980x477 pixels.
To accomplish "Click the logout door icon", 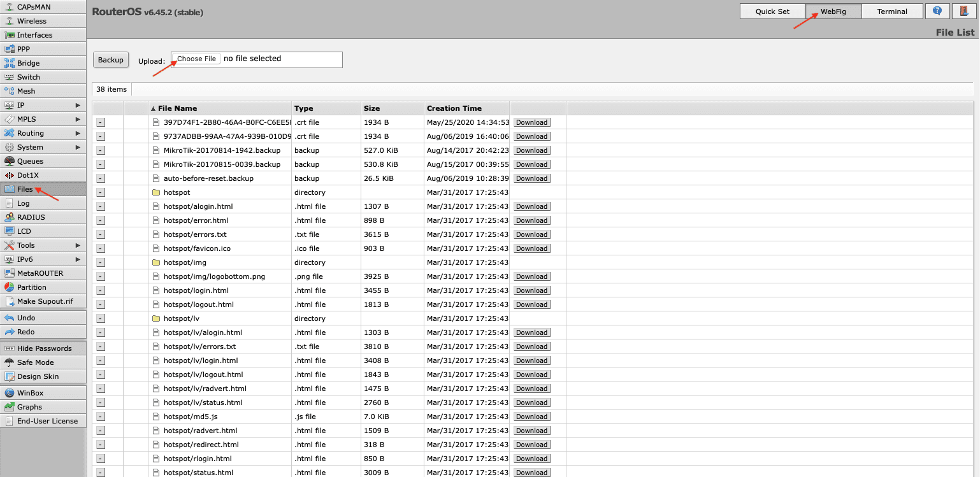I will (964, 11).
